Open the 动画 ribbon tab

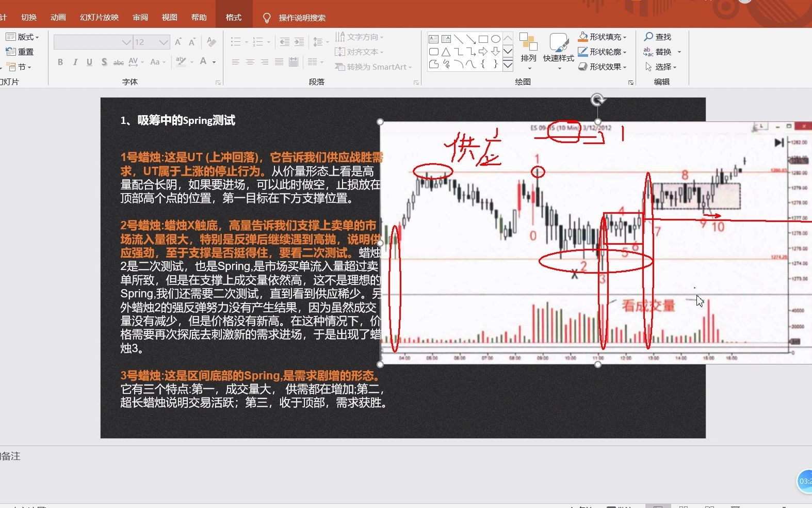point(58,18)
